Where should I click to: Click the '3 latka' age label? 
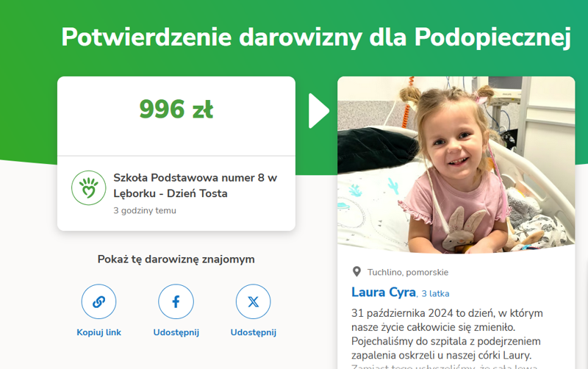(x=435, y=293)
